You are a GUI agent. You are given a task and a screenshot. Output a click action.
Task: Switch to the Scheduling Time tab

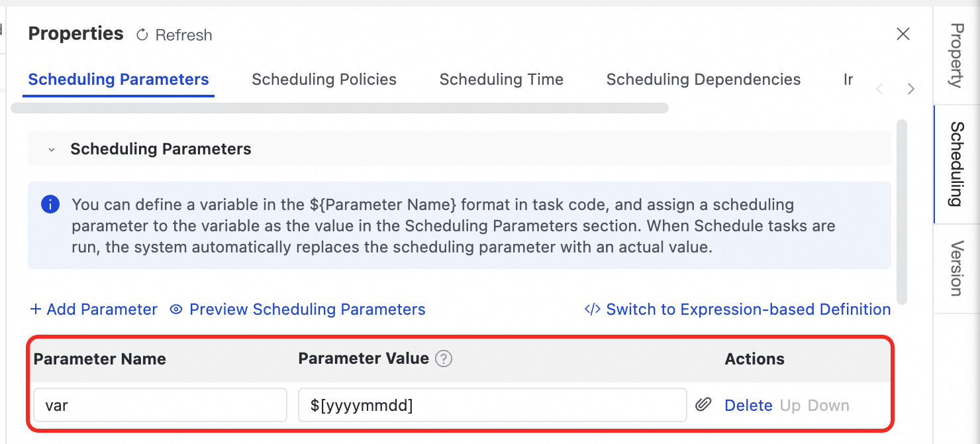tap(501, 80)
